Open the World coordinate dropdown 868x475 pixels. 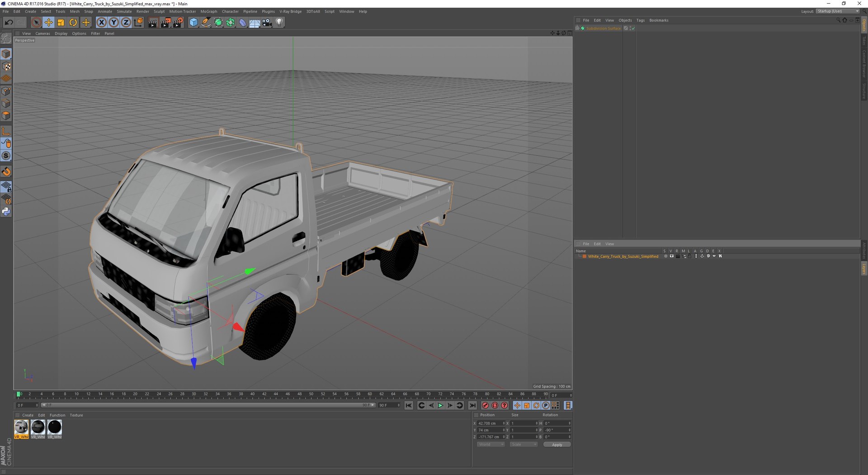(491, 444)
